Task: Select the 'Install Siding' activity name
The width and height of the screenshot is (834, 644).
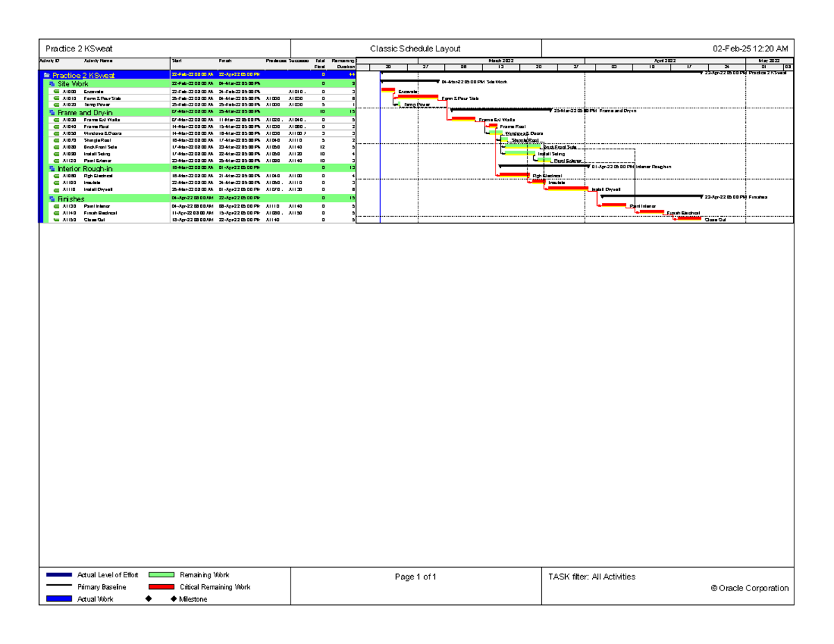Action: point(97,154)
